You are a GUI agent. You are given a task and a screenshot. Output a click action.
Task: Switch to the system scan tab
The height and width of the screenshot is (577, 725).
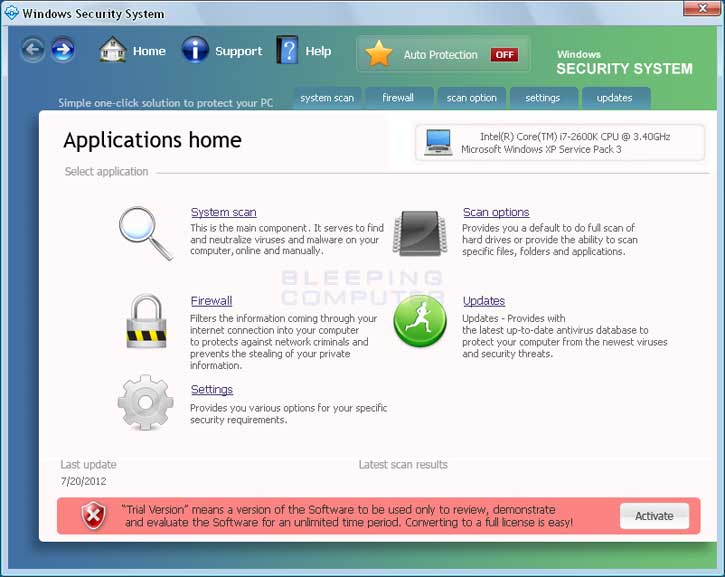pyautogui.click(x=327, y=98)
